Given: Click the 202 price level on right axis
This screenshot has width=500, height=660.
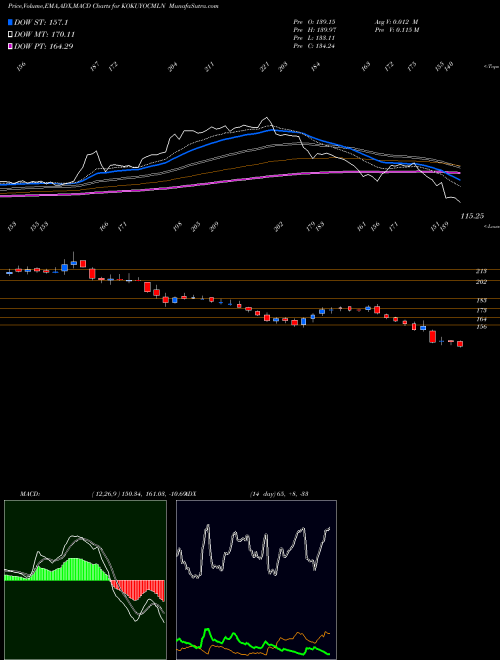Looking at the screenshot, I should (481, 282).
